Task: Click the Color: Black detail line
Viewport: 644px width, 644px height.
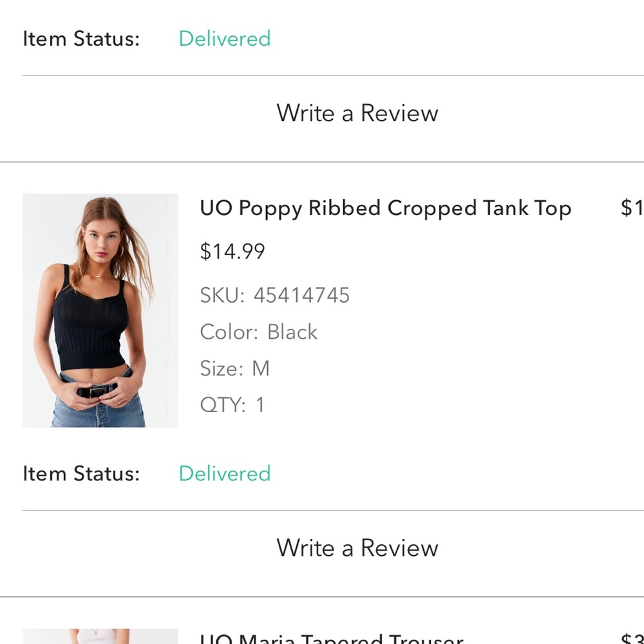Action: point(258,332)
